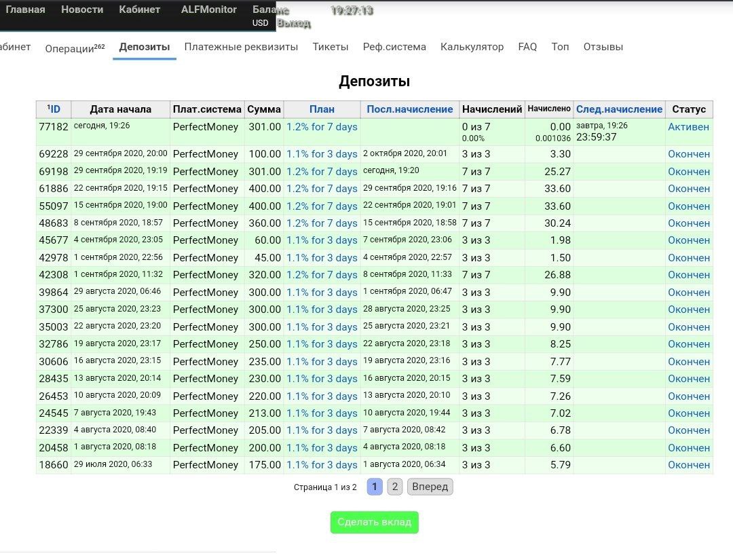Click Окончен status of deposit 45677
The image size is (733, 560).
tap(689, 240)
